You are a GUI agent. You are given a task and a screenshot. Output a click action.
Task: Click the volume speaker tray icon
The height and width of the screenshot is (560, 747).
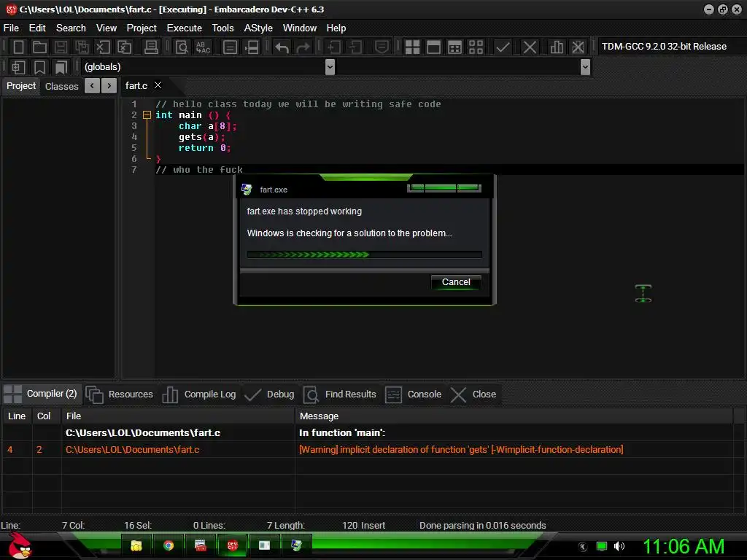tap(619, 546)
